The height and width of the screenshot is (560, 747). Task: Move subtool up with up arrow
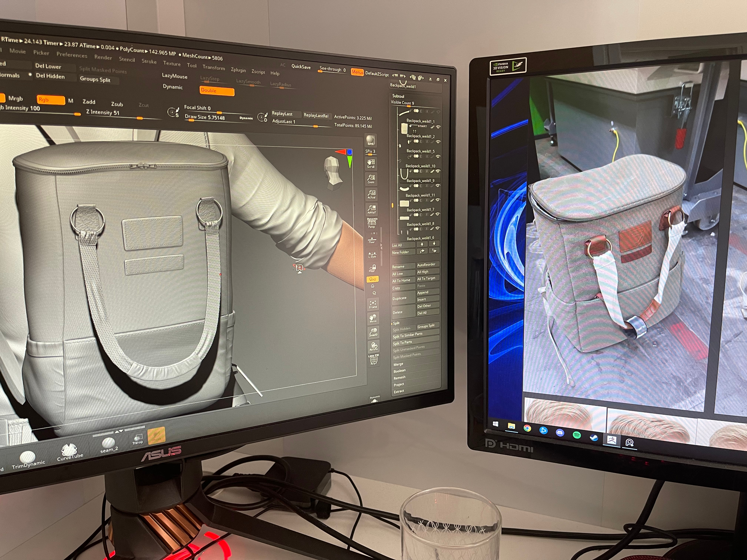point(422,244)
